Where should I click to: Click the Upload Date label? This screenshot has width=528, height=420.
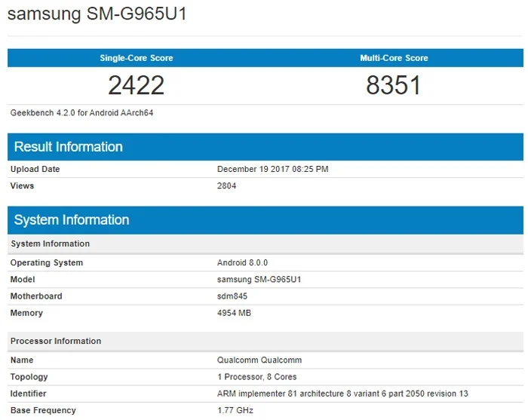[x=35, y=169]
